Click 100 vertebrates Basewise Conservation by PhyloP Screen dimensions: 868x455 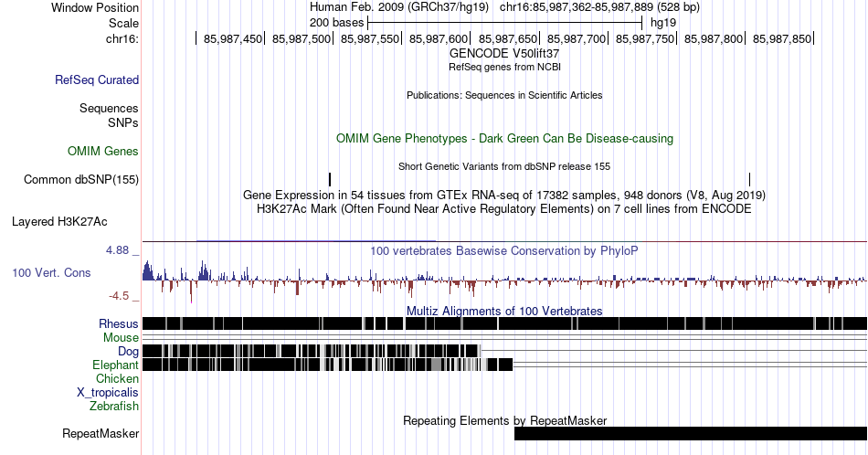[x=504, y=250]
